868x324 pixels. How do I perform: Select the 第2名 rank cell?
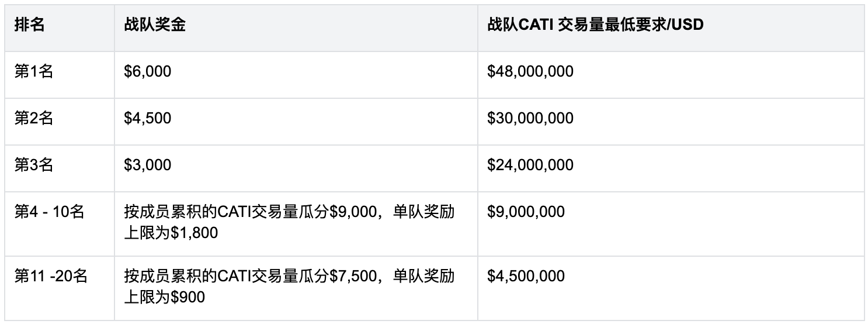pos(34,118)
